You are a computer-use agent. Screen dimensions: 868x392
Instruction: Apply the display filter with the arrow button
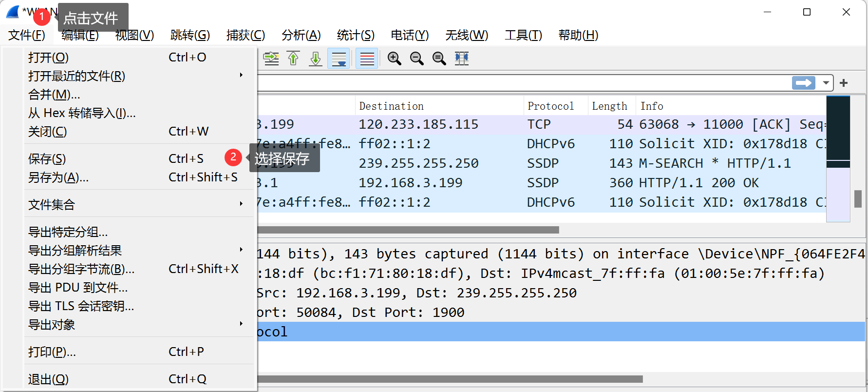[804, 83]
